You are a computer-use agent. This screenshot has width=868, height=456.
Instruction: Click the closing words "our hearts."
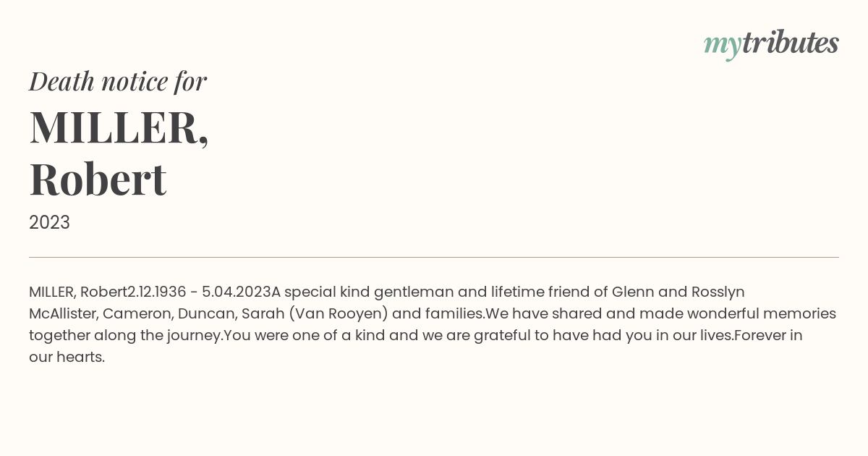pyautogui.click(x=67, y=357)
